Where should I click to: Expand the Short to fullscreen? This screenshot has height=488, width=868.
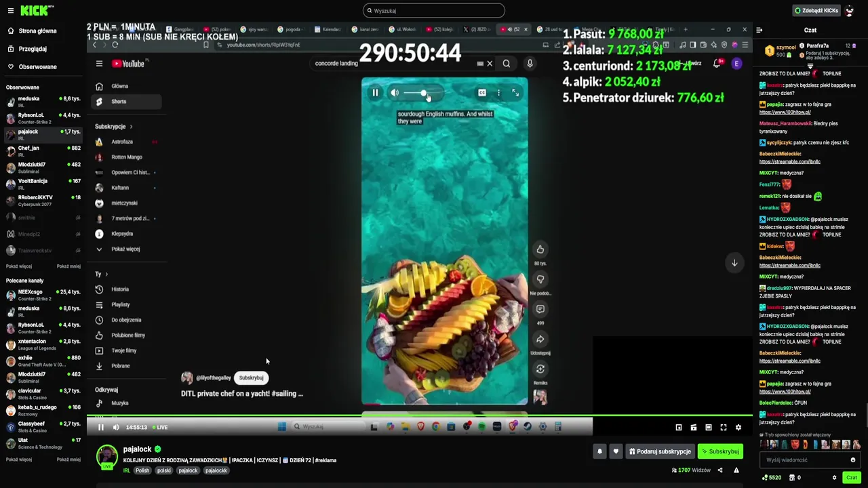pyautogui.click(x=515, y=93)
